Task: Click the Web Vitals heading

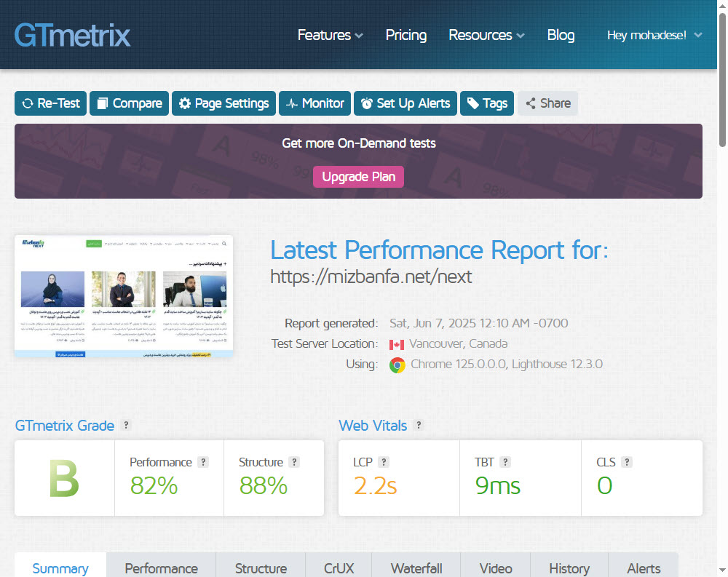Action: tap(373, 426)
